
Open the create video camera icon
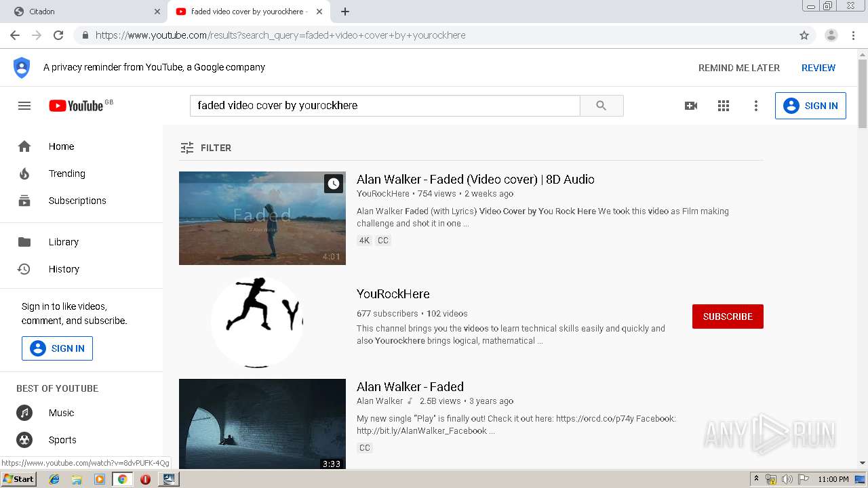pos(691,106)
